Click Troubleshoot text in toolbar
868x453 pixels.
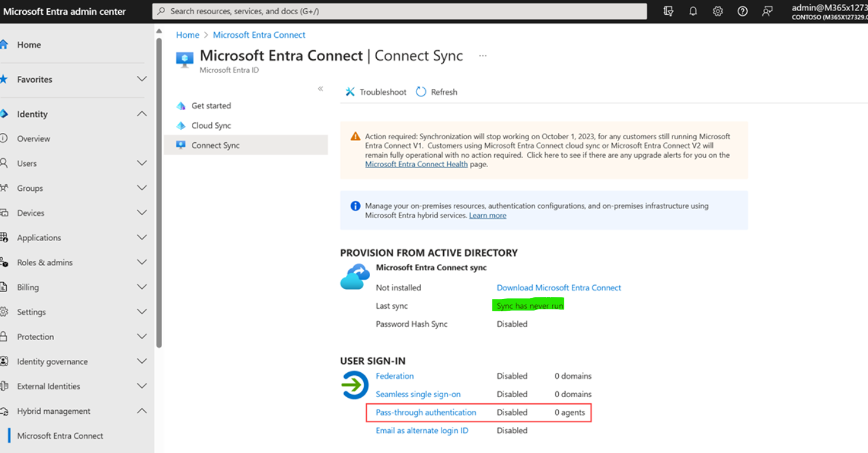point(383,92)
